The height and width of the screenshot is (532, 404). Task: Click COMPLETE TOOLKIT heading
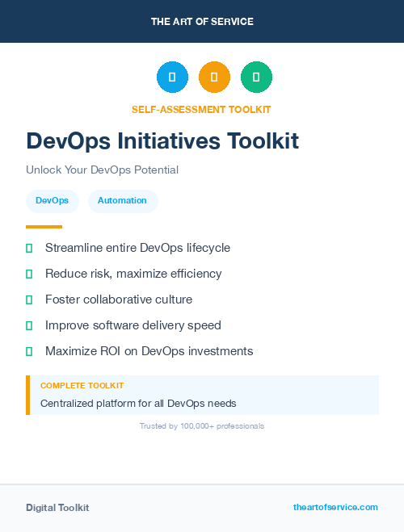pos(82,386)
